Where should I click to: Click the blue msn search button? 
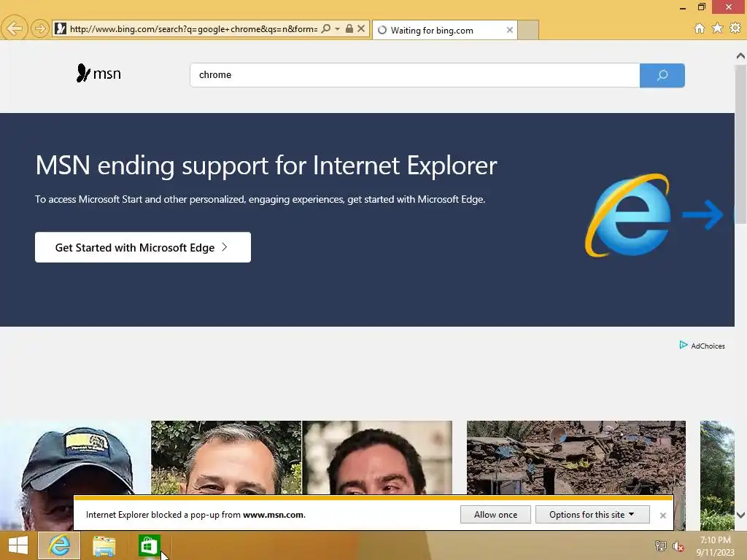tap(662, 75)
